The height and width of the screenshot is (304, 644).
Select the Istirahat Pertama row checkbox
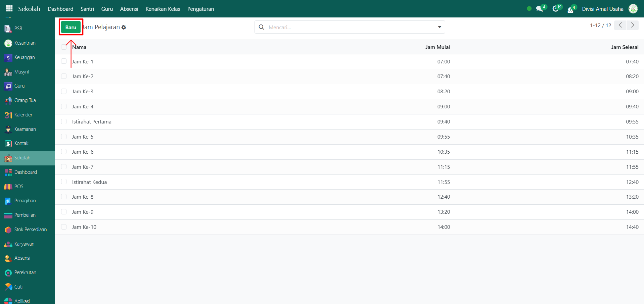click(x=64, y=121)
